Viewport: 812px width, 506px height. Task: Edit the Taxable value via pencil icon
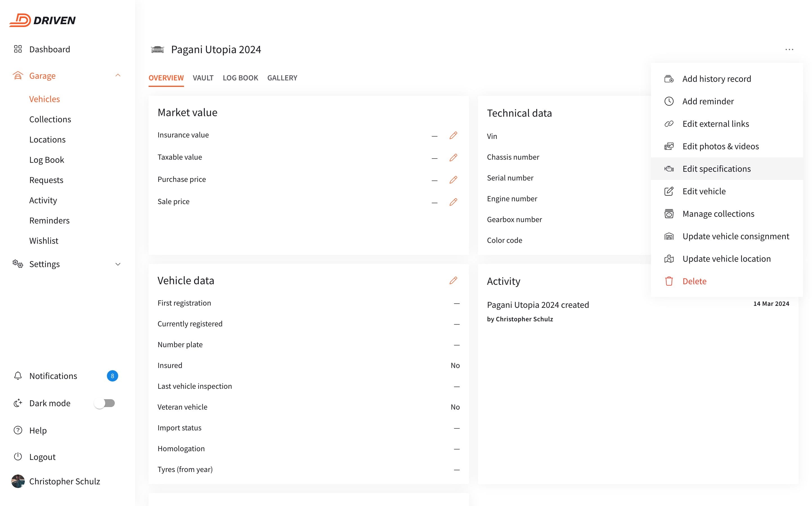453,157
